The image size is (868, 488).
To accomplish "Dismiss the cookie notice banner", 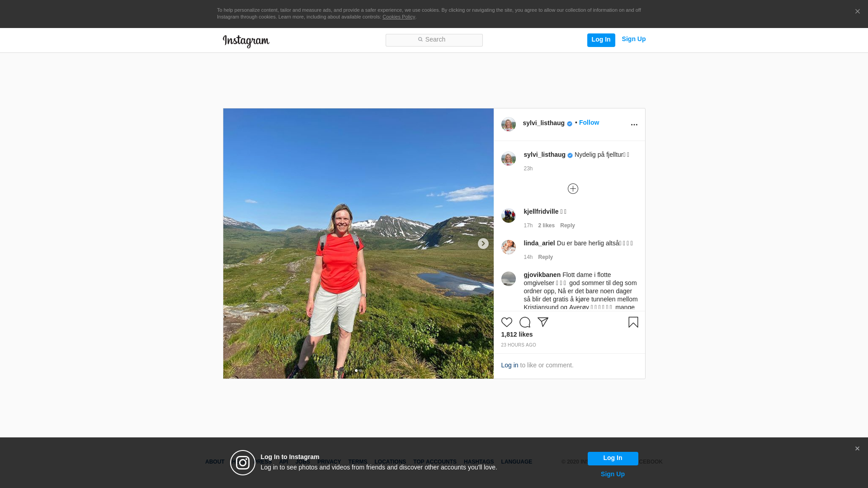I will pyautogui.click(x=857, y=11).
